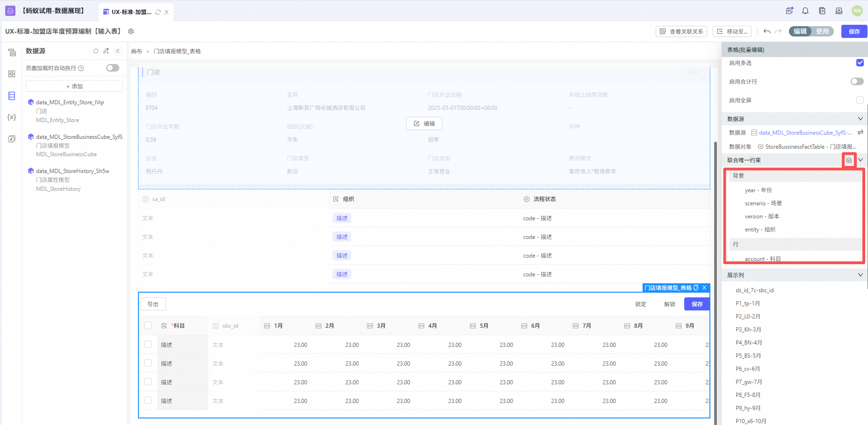Switch to 使用 mode
The image size is (868, 425).
822,31
